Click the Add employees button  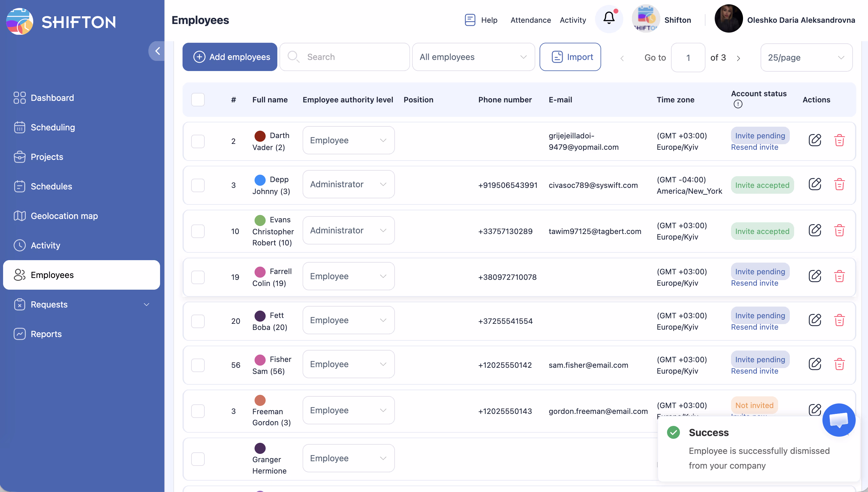(230, 57)
